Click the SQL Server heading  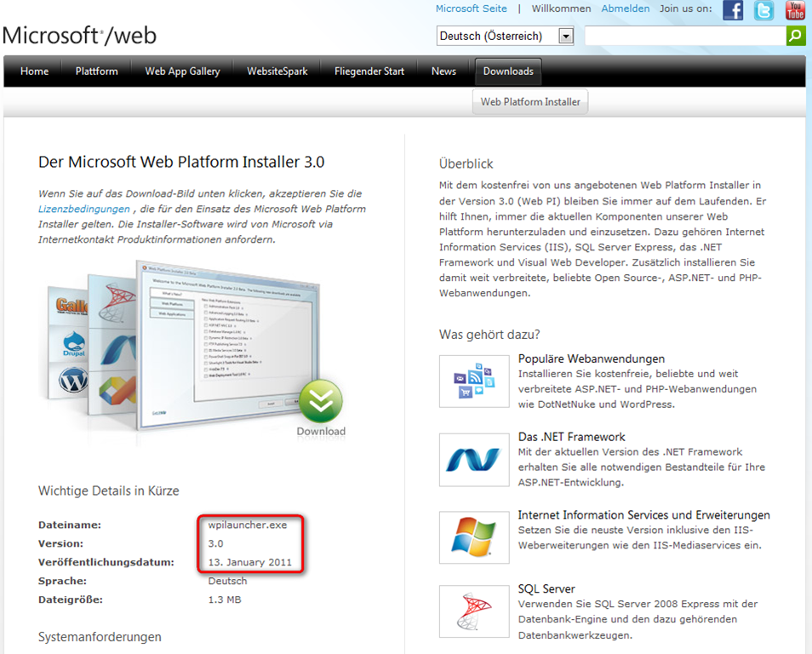coord(546,588)
